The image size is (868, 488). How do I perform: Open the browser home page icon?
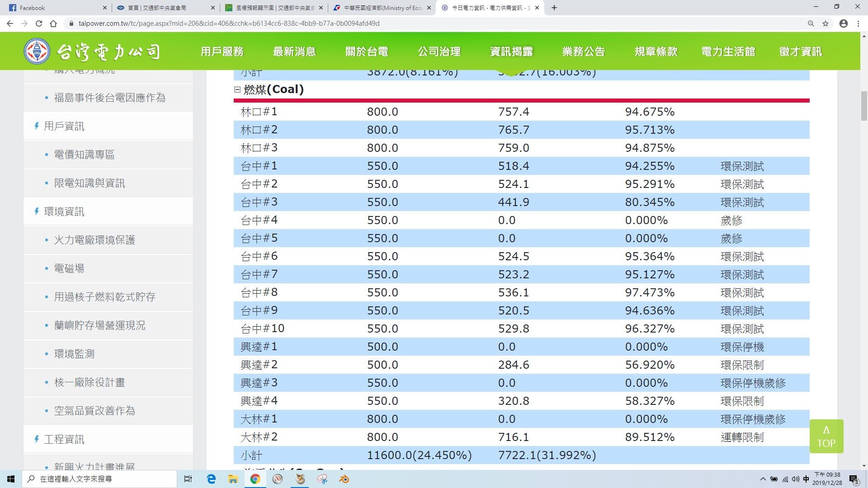coord(53,23)
